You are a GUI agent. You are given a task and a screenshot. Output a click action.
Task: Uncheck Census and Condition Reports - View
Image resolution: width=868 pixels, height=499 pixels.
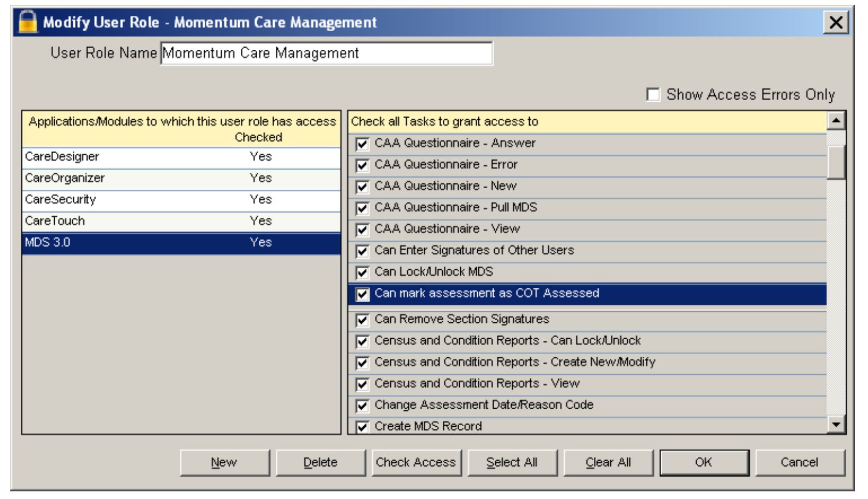(362, 384)
